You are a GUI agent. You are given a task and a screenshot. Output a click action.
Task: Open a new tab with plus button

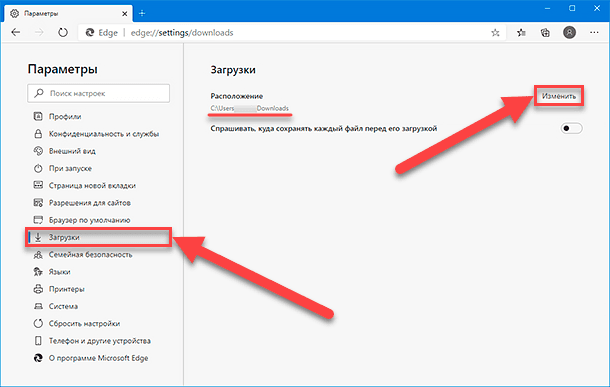[142, 14]
